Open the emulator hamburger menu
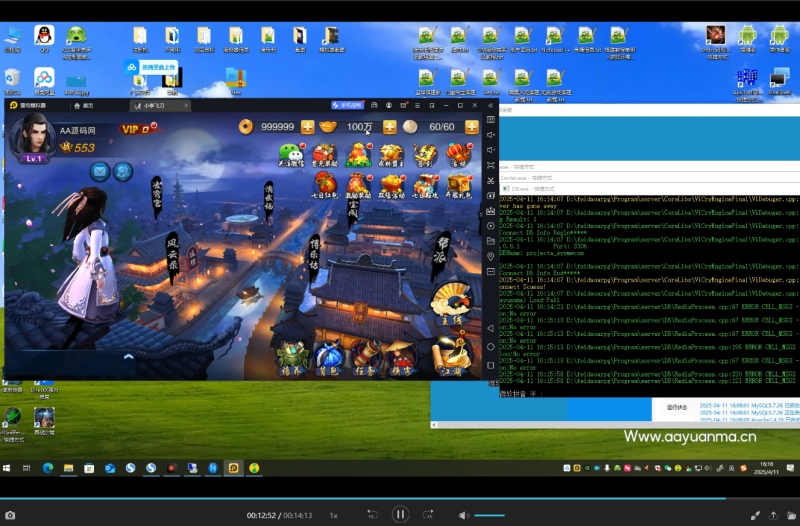Image resolution: width=800 pixels, height=526 pixels. pyautogui.click(x=417, y=106)
